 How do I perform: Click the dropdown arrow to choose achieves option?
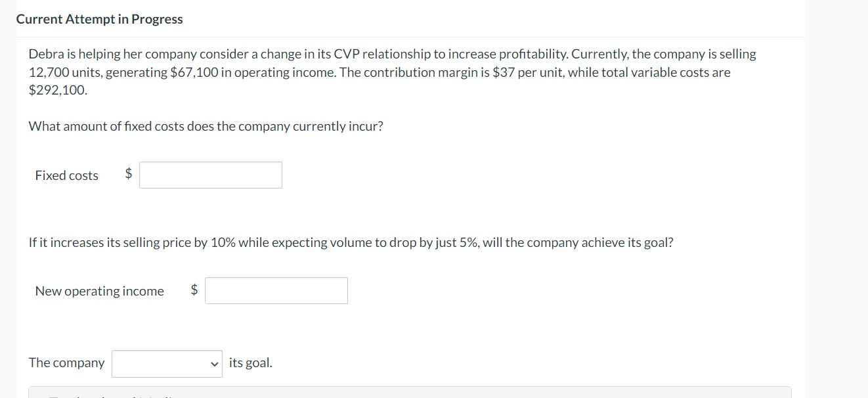[x=213, y=362]
